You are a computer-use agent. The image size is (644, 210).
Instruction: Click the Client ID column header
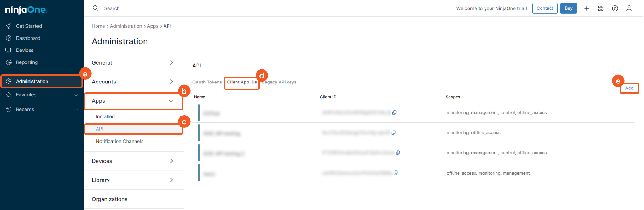328,97
